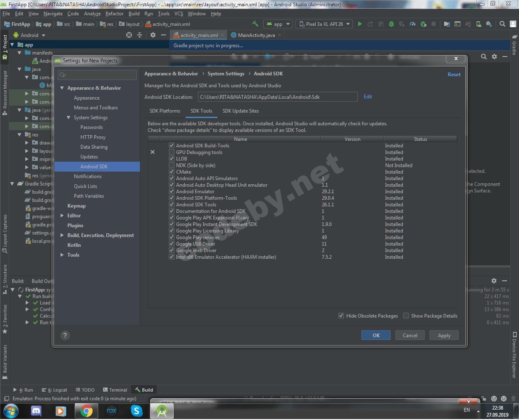Viewport: 519px width, 420px height.
Task: Select Path Variables in the settings tree
Action: [89, 196]
